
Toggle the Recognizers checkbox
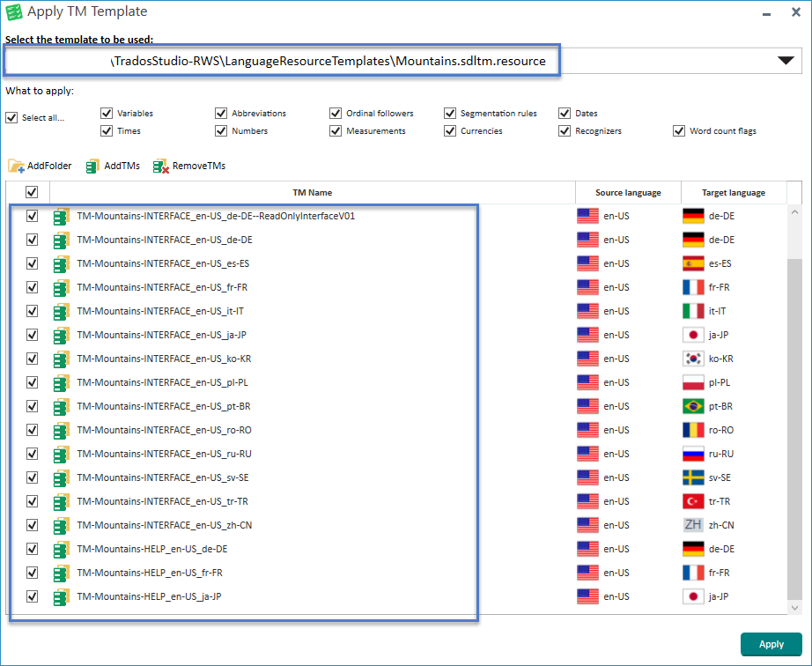[x=565, y=131]
